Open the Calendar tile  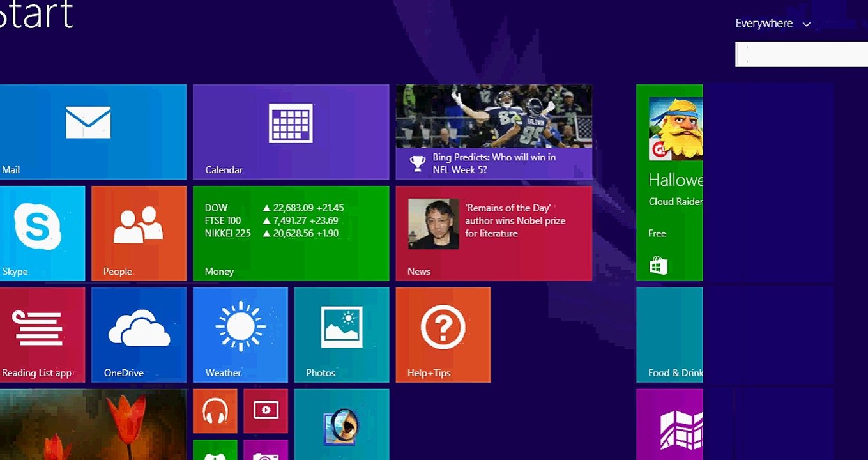[x=291, y=132]
